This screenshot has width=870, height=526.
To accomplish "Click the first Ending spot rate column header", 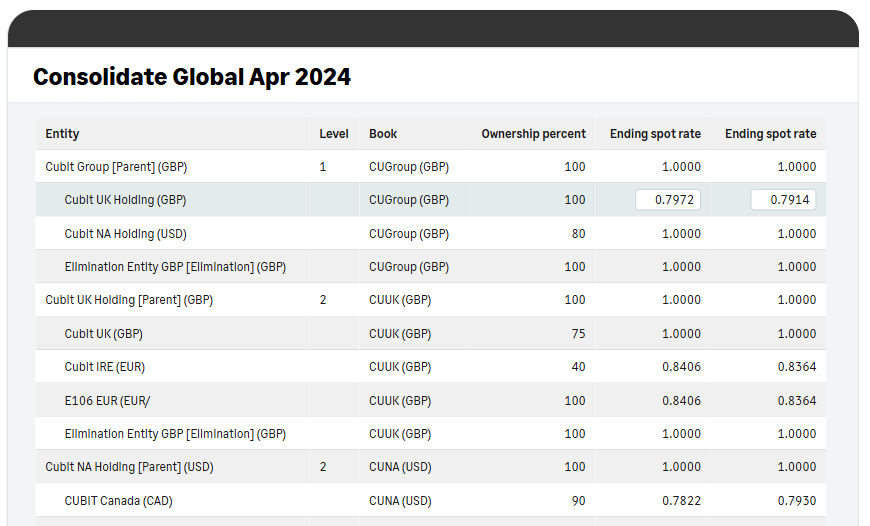I will 655,134.
